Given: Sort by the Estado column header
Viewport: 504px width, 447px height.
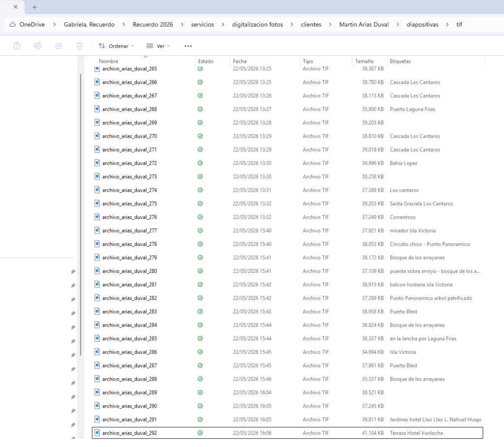Looking at the screenshot, I should pyautogui.click(x=206, y=61).
